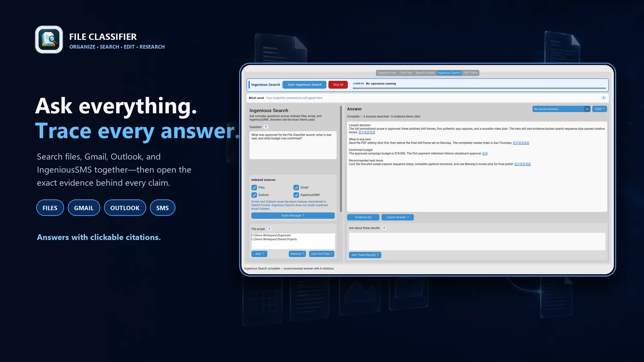The height and width of the screenshot is (362, 644).
Task: Click the GMAIL pill badge
Action: coord(84,208)
